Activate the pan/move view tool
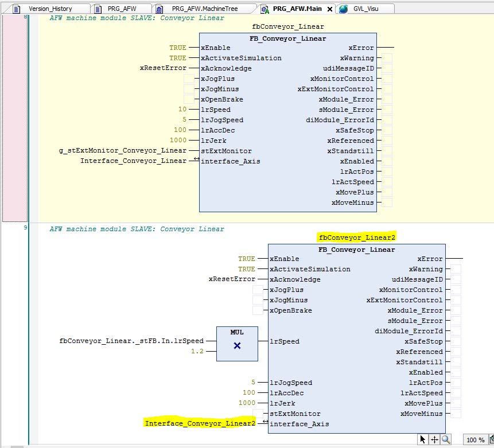 tap(434, 439)
